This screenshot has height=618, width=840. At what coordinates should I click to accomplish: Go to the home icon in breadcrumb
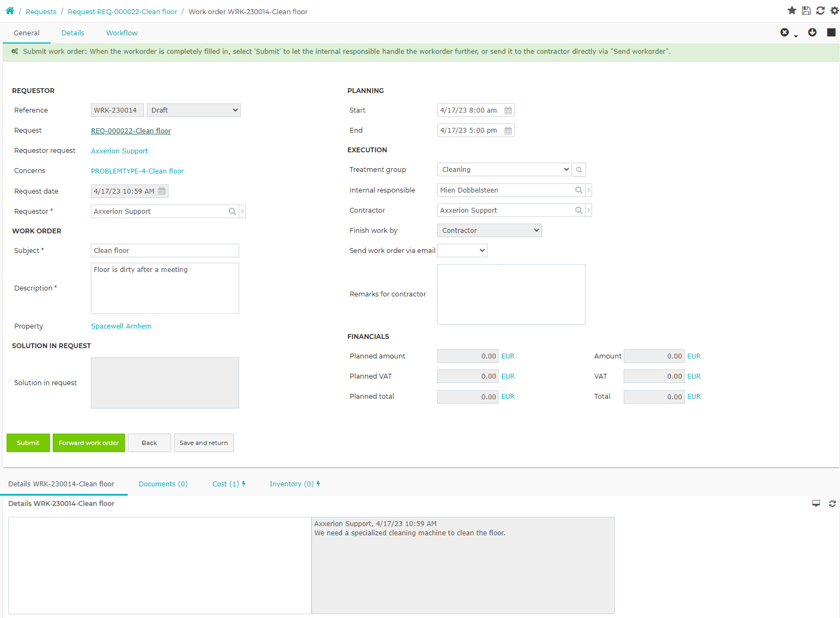[x=10, y=11]
